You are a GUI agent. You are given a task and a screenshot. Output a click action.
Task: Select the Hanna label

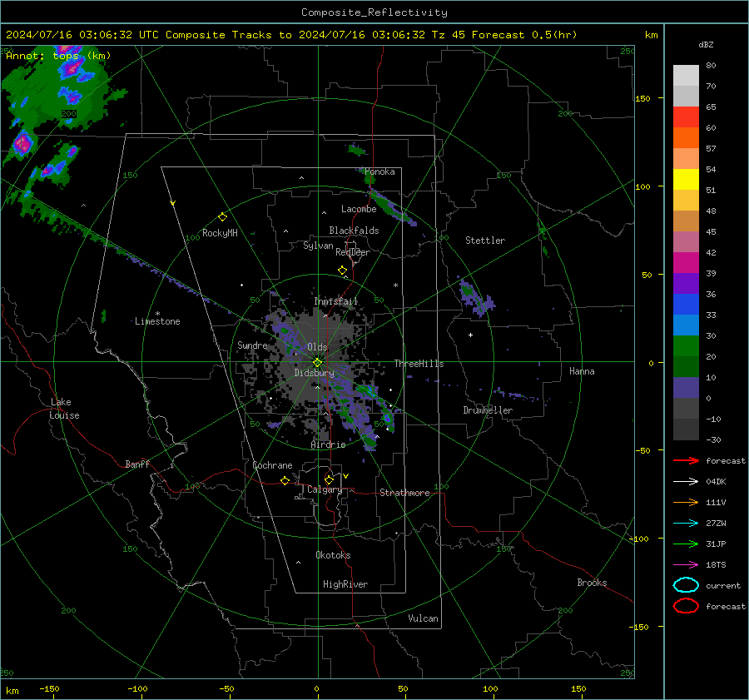(582, 371)
